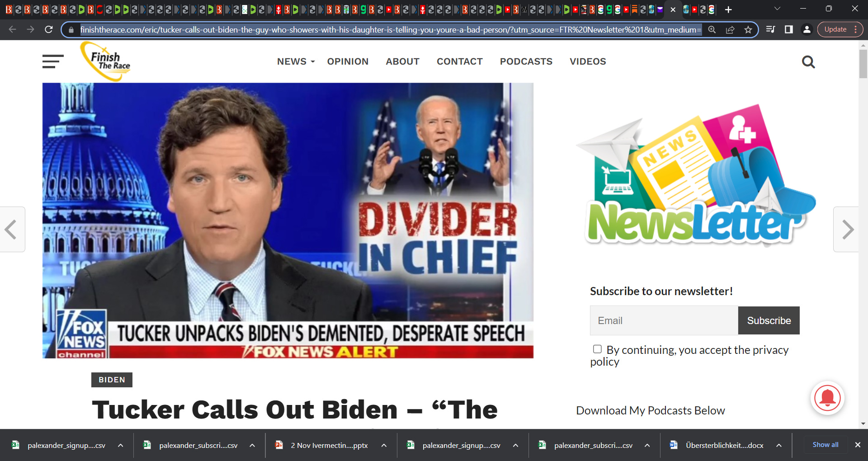Open the tab search dropdown chevron
This screenshot has width=868, height=461.
777,9
